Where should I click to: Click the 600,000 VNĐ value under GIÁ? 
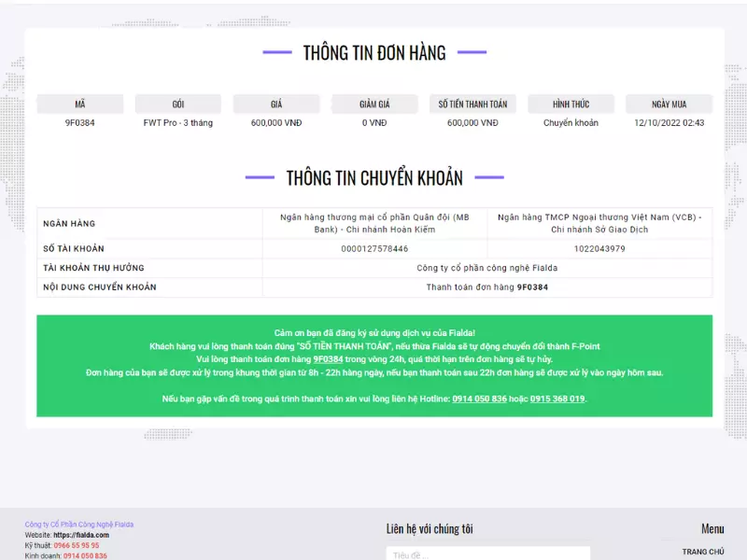point(276,122)
